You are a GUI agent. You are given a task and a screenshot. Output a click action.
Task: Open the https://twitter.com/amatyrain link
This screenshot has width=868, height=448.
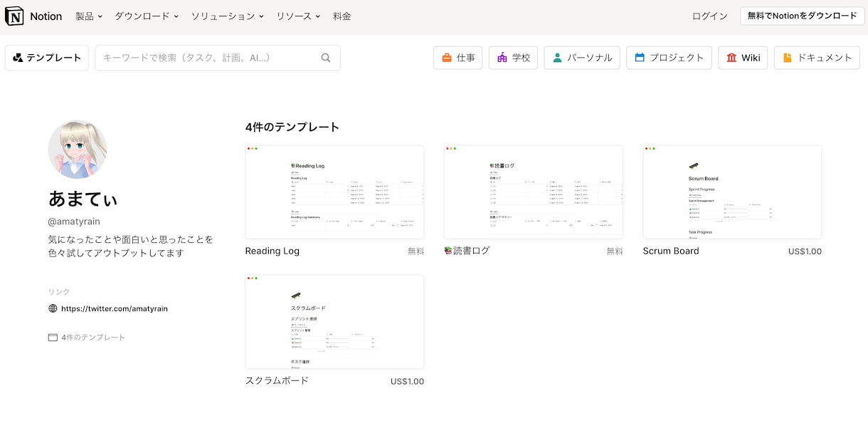click(x=115, y=308)
